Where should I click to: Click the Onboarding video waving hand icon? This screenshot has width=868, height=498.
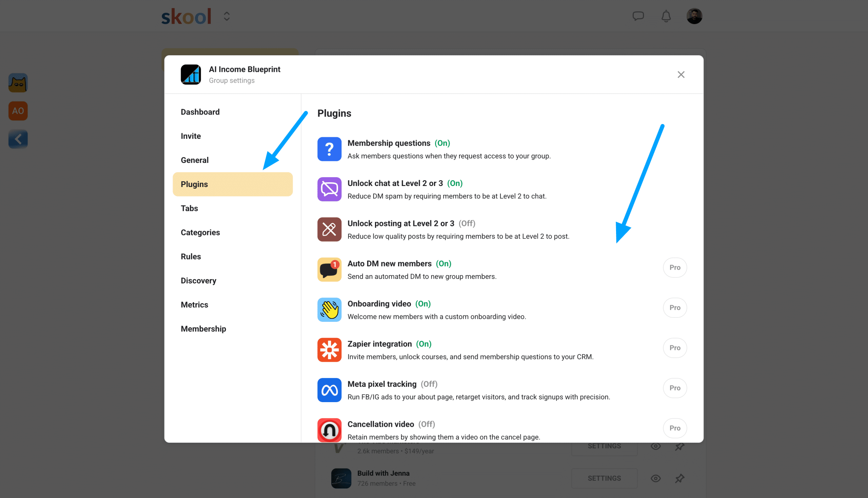329,310
